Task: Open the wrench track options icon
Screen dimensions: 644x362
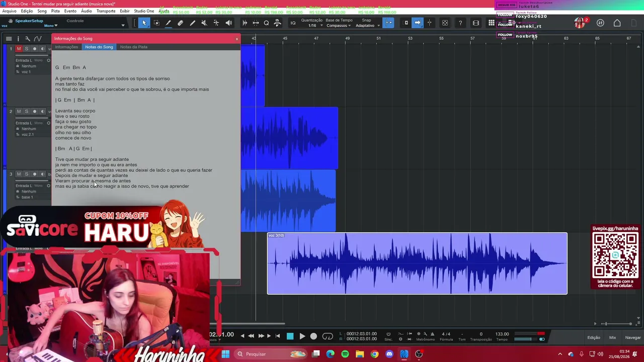Action: click(28, 39)
